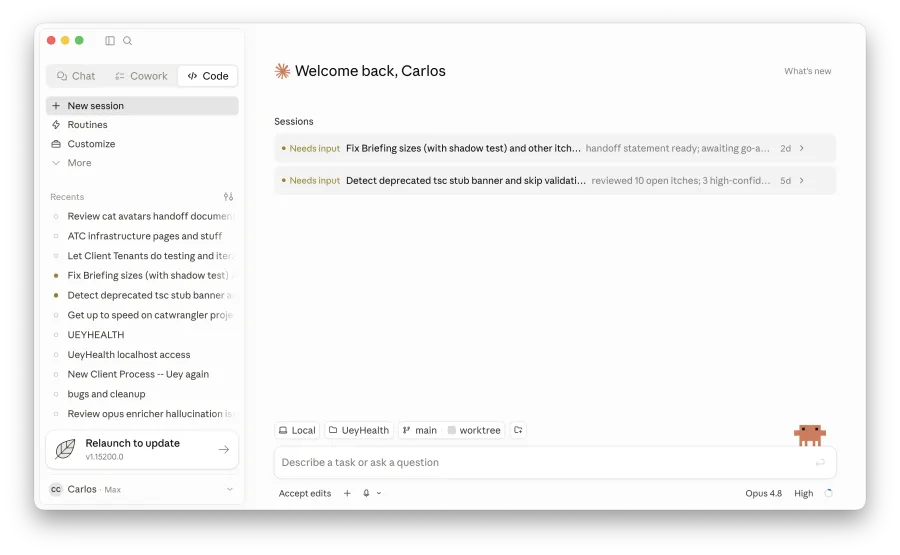900x555 pixels.
Task: Switch environment via Local selector
Action: (x=297, y=430)
